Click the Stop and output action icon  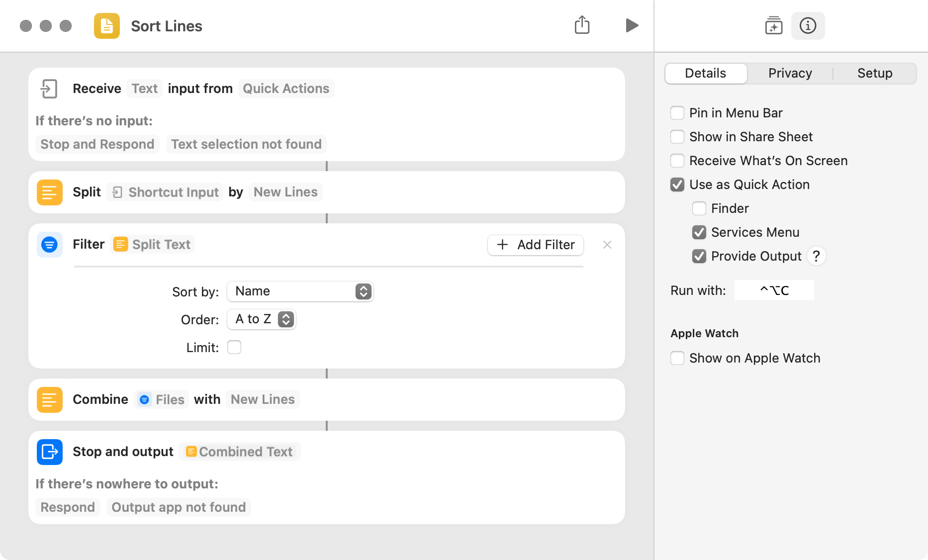click(50, 452)
